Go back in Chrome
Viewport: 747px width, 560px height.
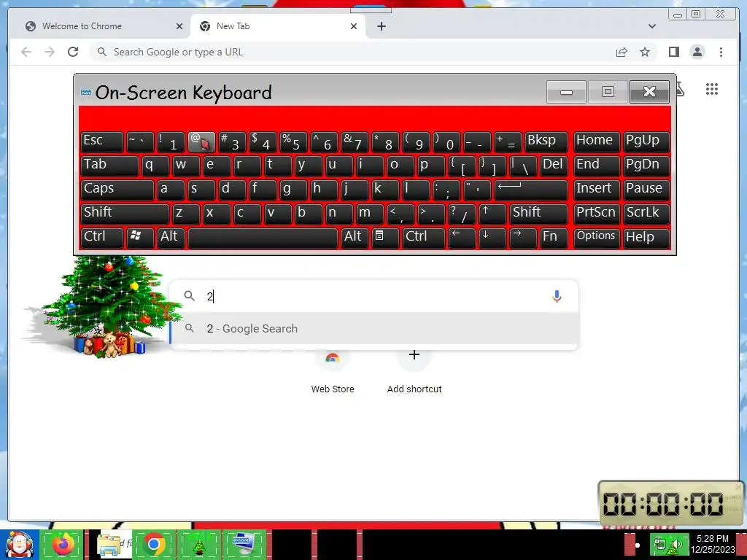26,52
